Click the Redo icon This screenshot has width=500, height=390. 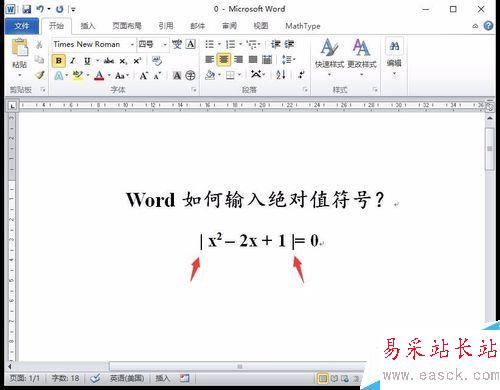coord(60,9)
